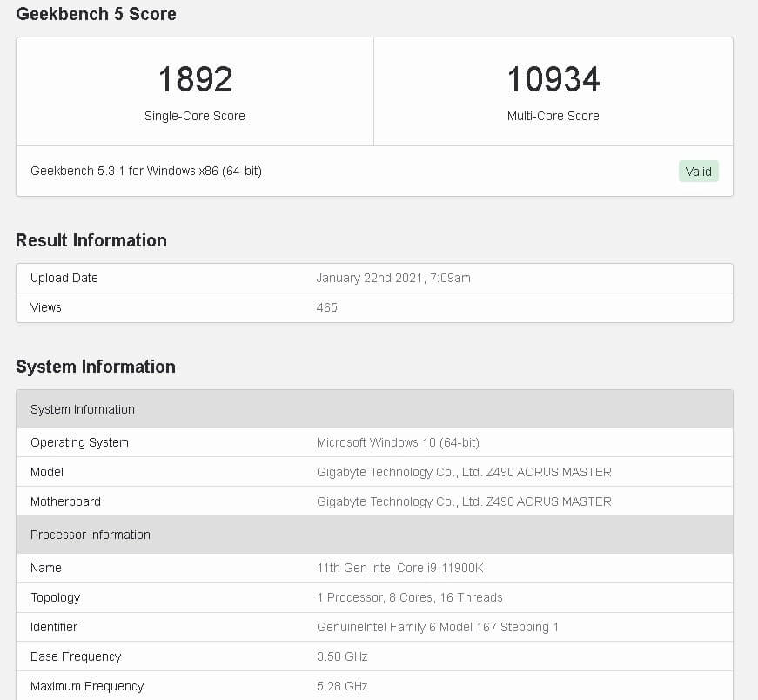
Task: Select Microsoft Windows 10 (64-bit) value
Action: coord(398,442)
